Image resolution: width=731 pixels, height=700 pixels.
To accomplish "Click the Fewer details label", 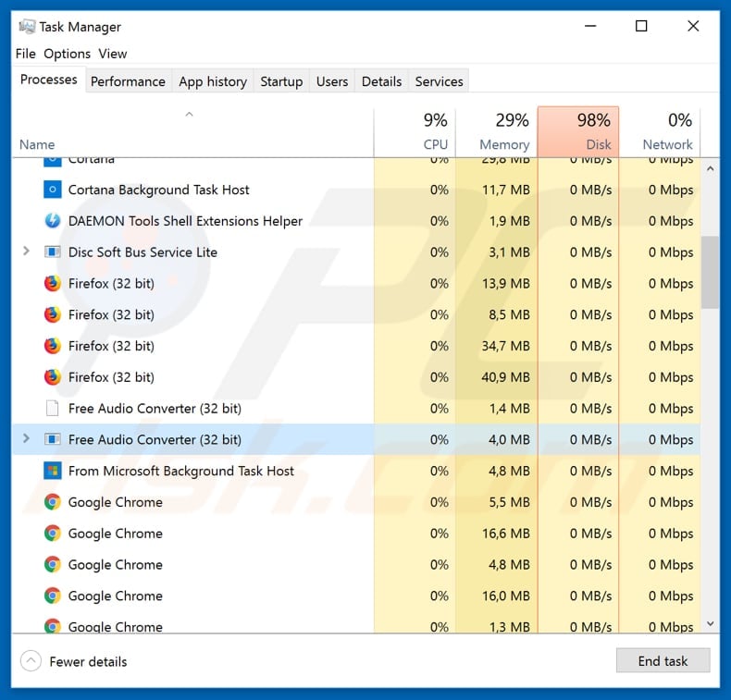I will point(88,661).
